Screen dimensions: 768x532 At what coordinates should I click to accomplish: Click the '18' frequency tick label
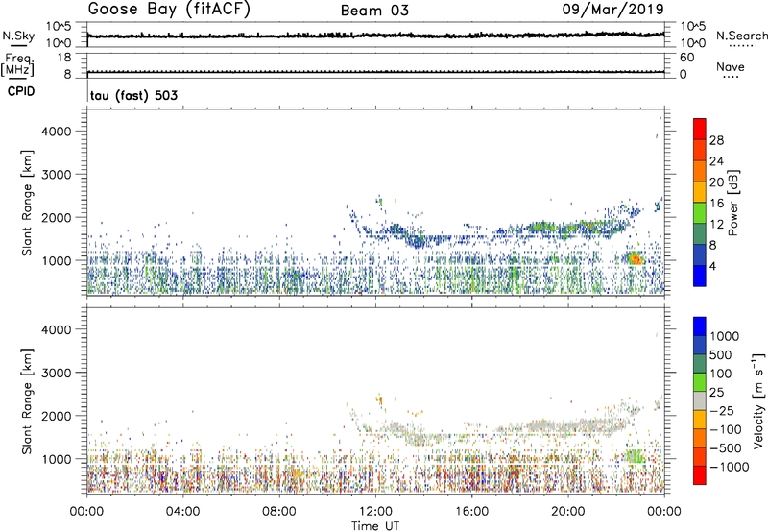(x=64, y=58)
